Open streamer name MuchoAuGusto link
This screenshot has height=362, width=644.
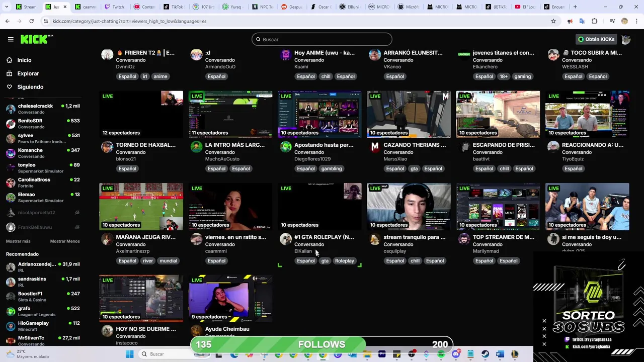(x=222, y=159)
